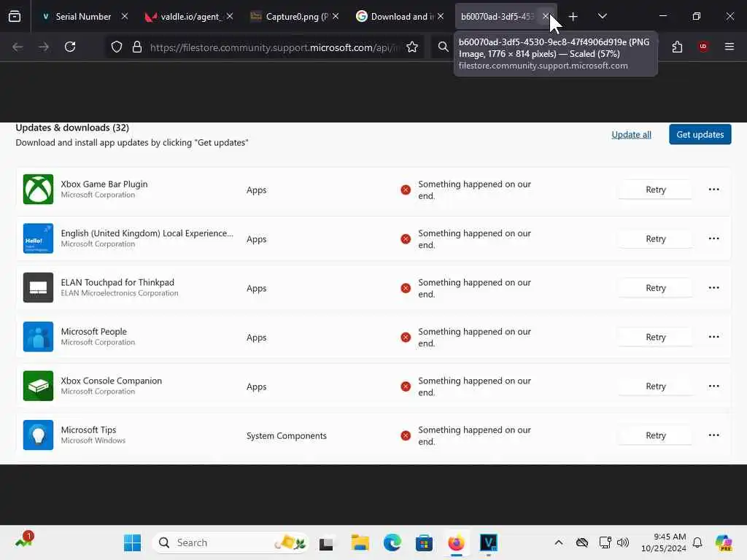
Task: Bookmark this page with star icon
Action: click(412, 47)
